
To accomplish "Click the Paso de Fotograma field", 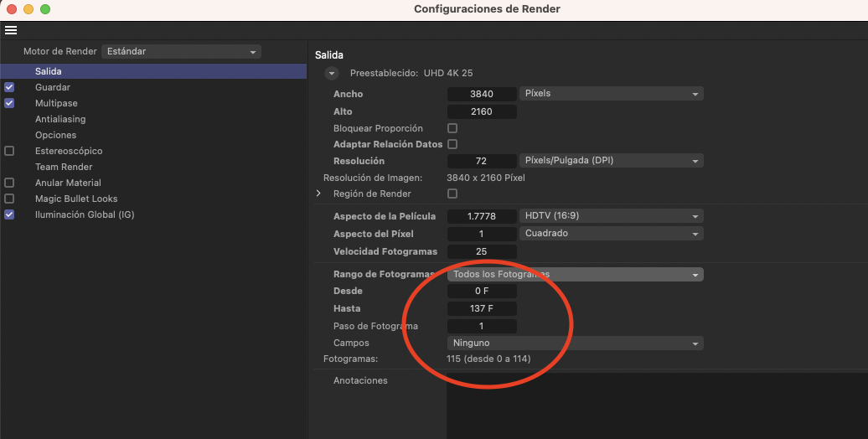I will click(482, 327).
